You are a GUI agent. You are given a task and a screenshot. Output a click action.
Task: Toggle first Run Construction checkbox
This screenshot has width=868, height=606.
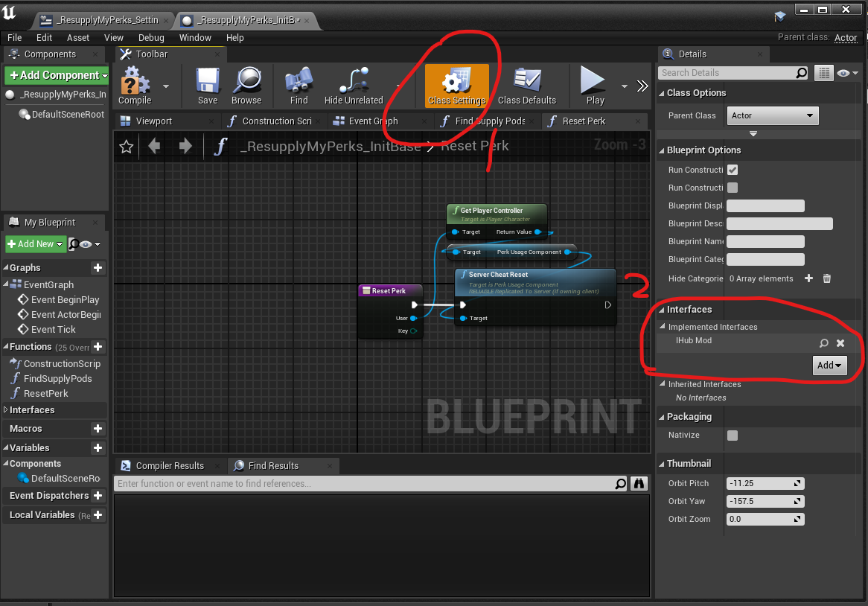(x=733, y=170)
